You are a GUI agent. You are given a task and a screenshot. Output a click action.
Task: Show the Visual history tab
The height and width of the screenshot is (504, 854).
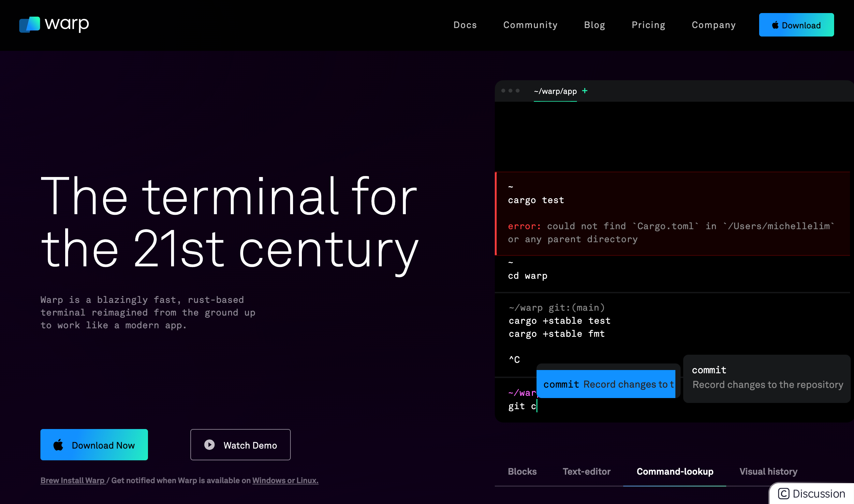tap(768, 471)
